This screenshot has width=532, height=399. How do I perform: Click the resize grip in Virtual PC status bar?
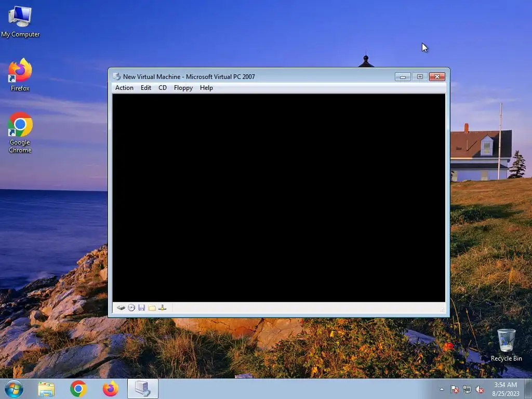click(442, 310)
